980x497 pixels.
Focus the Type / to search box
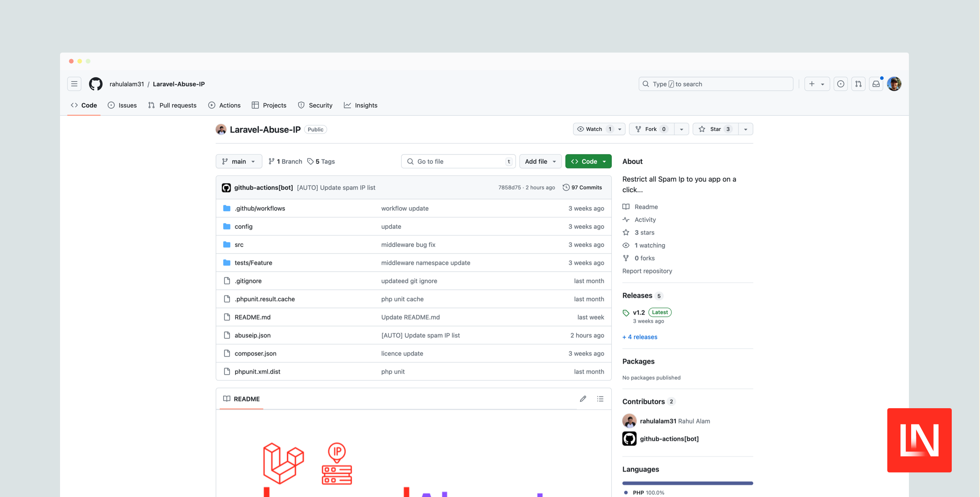tap(716, 84)
